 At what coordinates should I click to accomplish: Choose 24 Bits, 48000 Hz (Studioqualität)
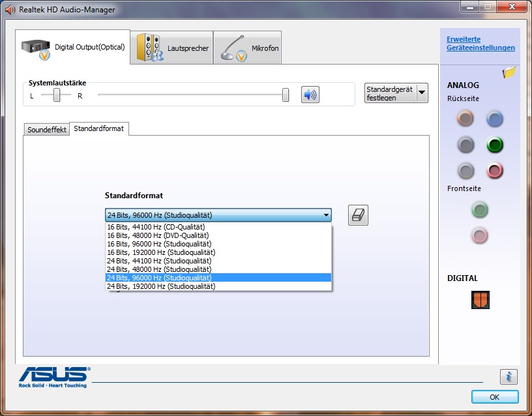[218, 269]
